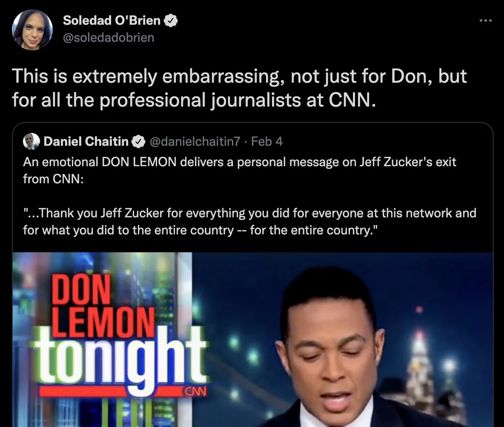Click the main tweet text about CNN journalists

pos(239,88)
